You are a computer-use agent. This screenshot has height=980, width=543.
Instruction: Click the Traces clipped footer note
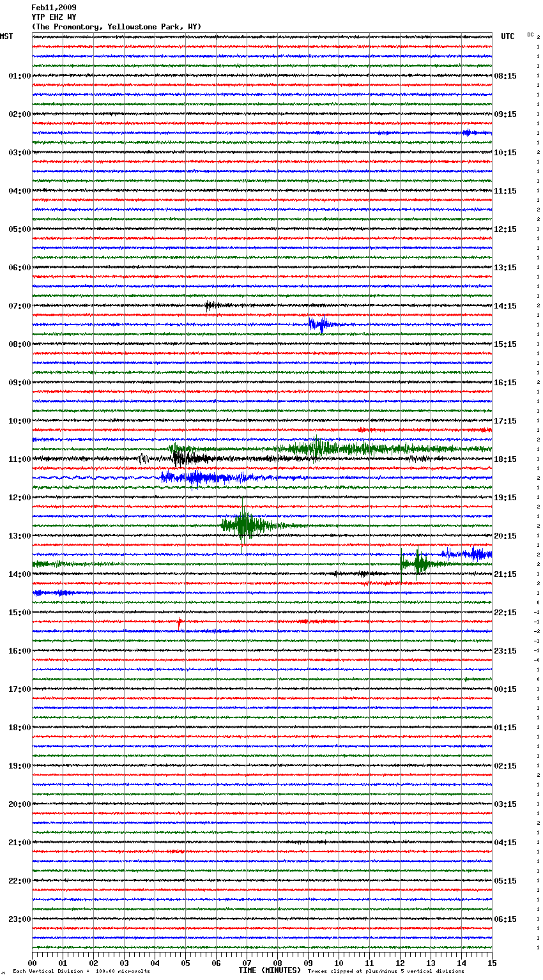tap(386, 972)
